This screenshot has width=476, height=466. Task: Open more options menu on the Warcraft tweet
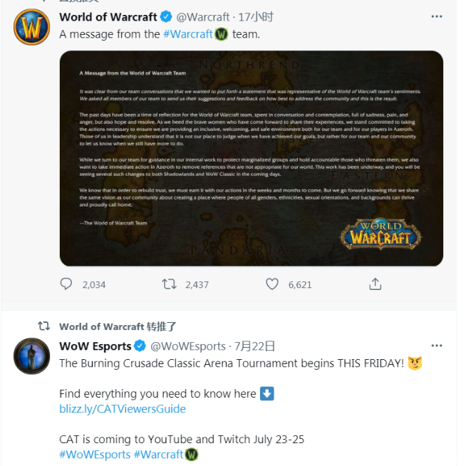click(x=437, y=16)
